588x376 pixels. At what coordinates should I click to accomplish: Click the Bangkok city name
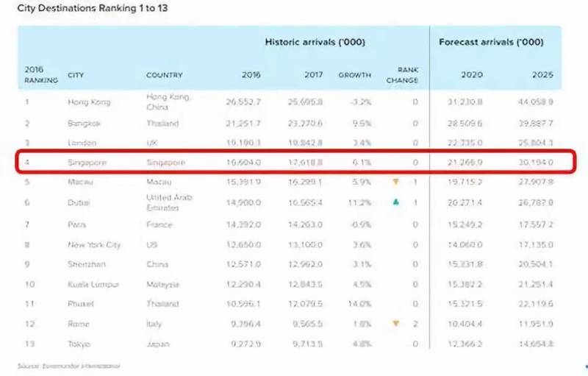point(85,122)
